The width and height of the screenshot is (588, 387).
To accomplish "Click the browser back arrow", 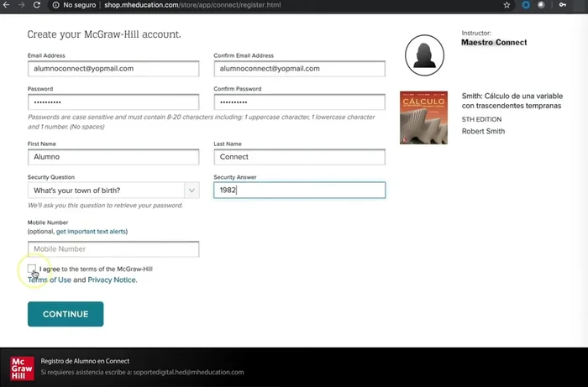I will (6, 5).
